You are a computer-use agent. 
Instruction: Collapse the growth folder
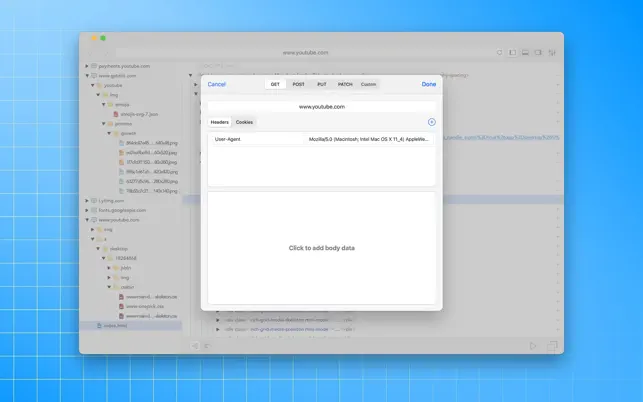(x=109, y=133)
